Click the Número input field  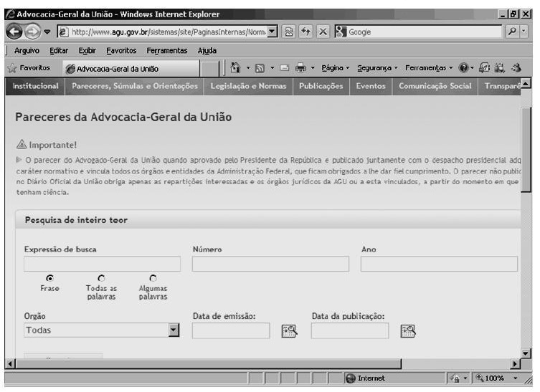tap(270, 264)
